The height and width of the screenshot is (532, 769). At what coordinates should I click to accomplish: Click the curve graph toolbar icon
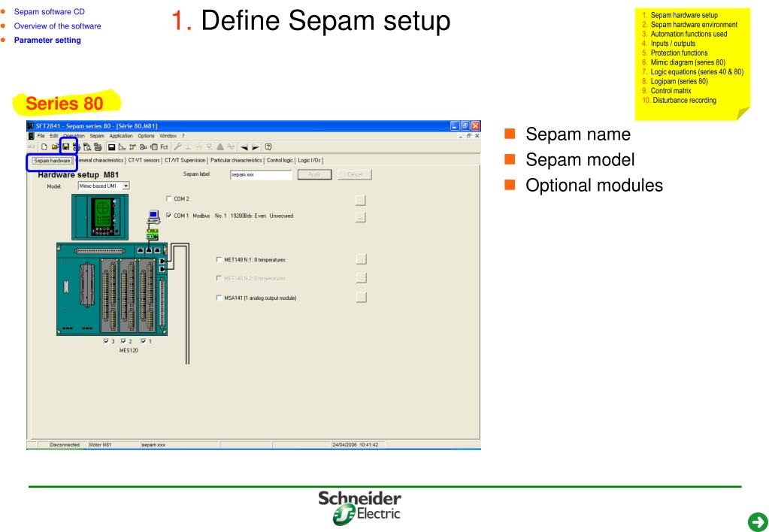(122, 147)
